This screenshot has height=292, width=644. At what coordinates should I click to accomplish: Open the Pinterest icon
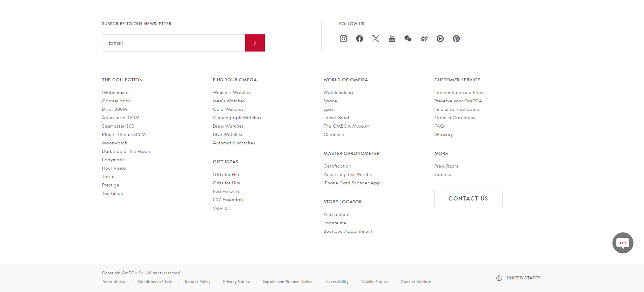456,39
